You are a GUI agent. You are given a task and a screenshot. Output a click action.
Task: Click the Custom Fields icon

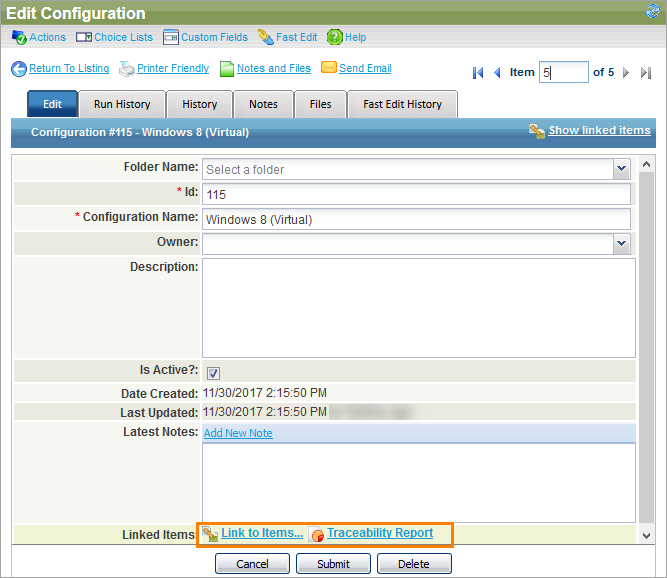click(170, 37)
